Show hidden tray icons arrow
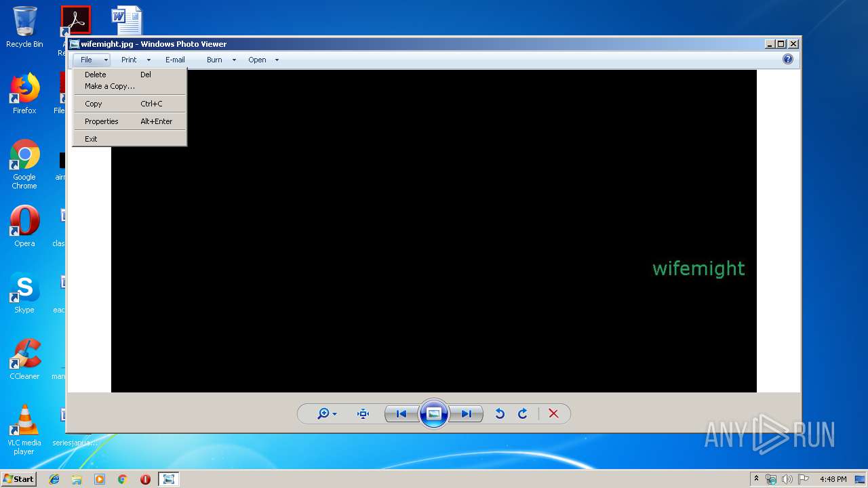Image resolution: width=868 pixels, height=488 pixels. click(x=756, y=479)
